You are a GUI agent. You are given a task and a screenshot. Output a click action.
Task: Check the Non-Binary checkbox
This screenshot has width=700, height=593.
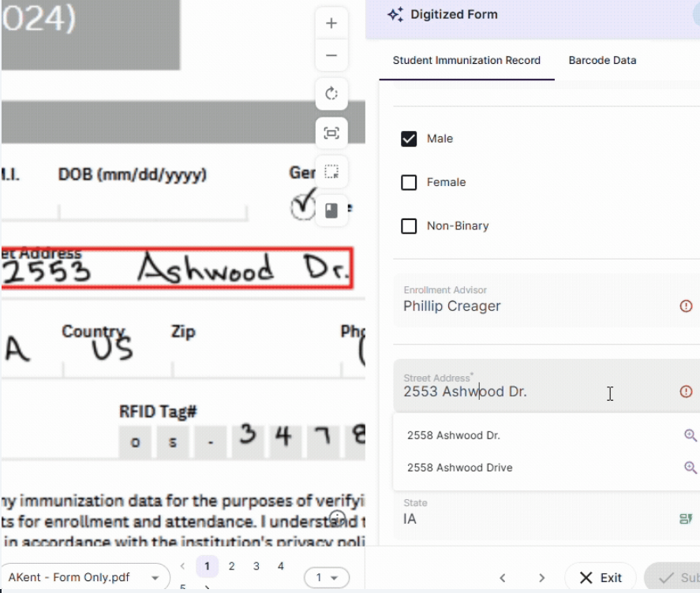point(409,226)
